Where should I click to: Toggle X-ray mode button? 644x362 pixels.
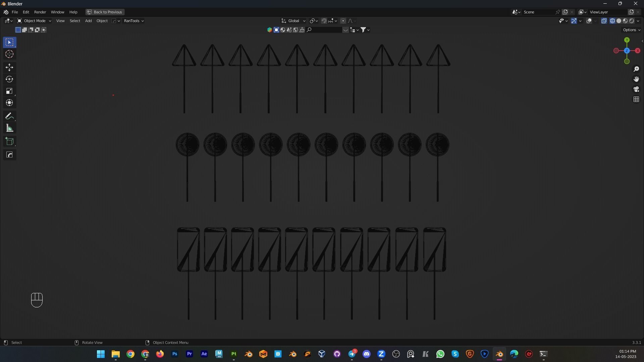click(x=604, y=21)
